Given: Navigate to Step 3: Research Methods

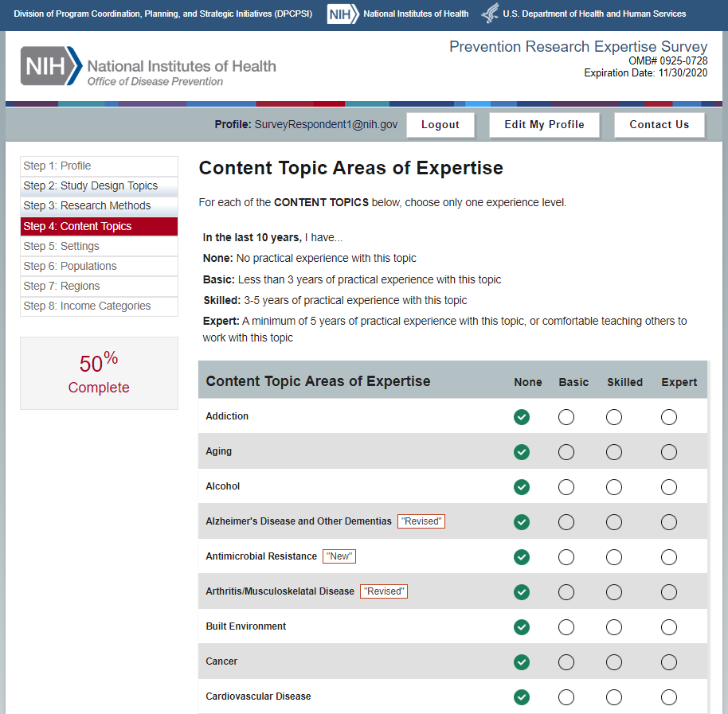Looking at the screenshot, I should pyautogui.click(x=87, y=205).
